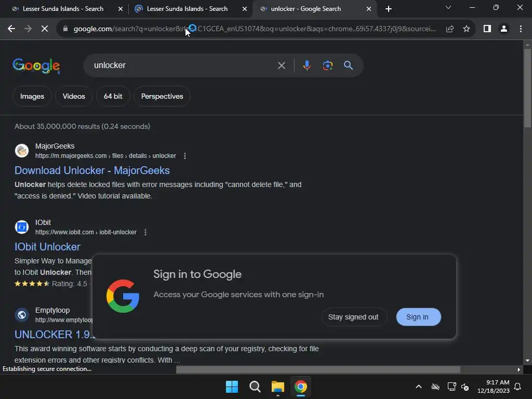Click the Stay signed out button
The height and width of the screenshot is (399, 532).
pos(354,317)
